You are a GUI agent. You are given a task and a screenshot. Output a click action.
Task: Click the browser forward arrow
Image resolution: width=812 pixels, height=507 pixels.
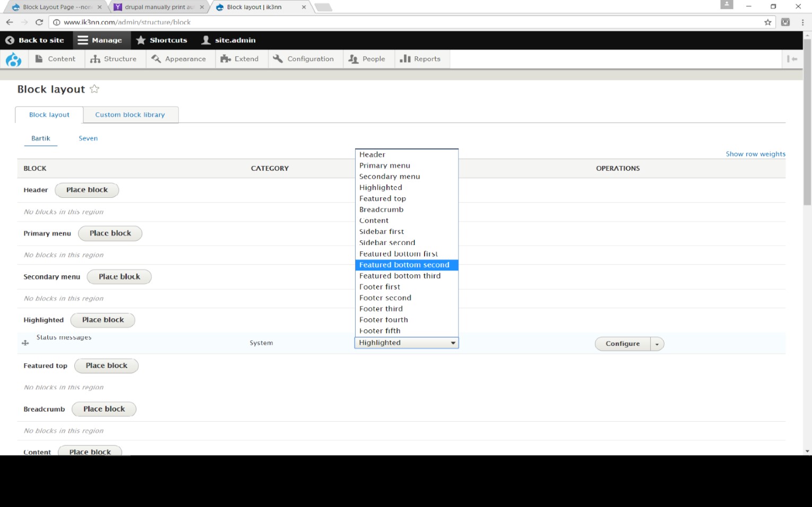point(24,22)
